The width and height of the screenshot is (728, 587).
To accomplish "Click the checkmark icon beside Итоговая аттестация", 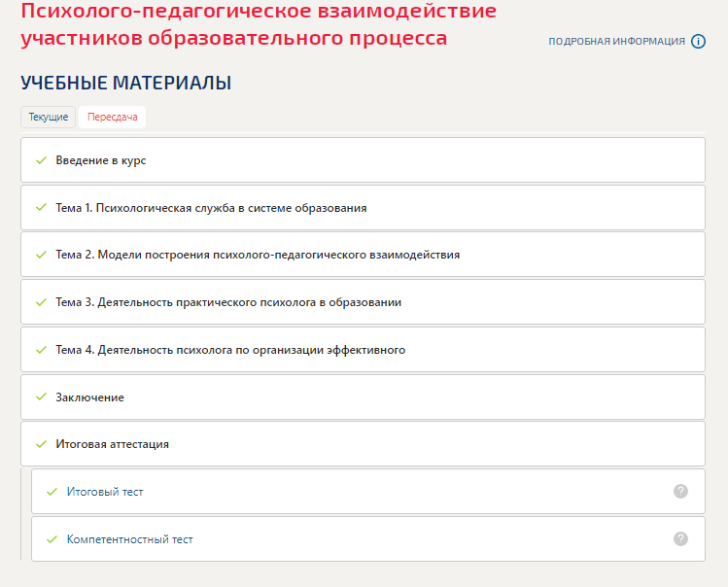I will click(42, 444).
